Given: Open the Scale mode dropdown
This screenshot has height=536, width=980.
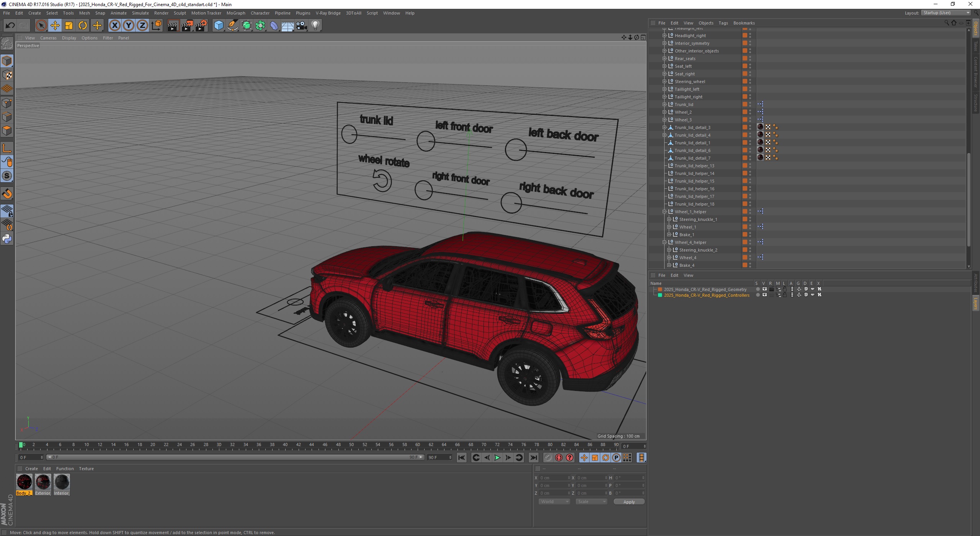Looking at the screenshot, I should pos(591,502).
